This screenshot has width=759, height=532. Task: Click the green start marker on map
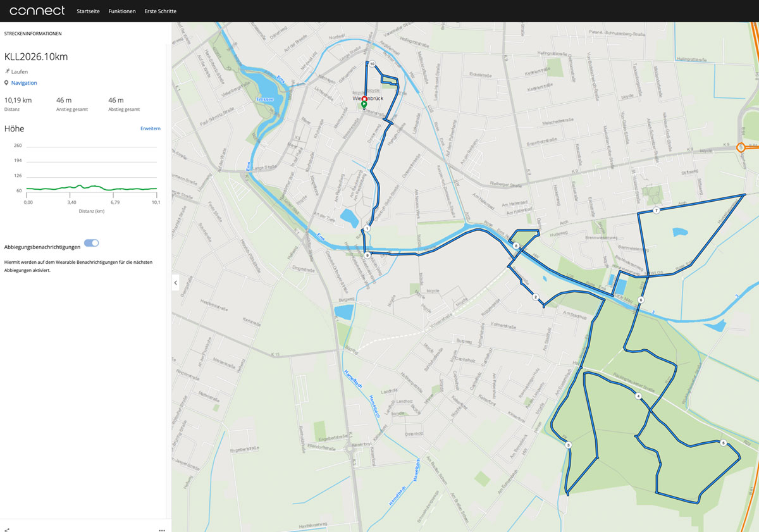(364, 105)
